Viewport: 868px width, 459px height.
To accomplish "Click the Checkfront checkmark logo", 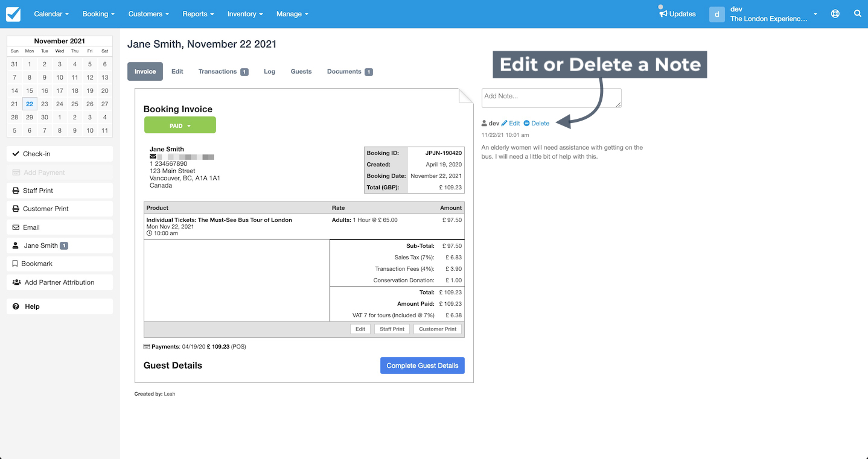I will [13, 14].
